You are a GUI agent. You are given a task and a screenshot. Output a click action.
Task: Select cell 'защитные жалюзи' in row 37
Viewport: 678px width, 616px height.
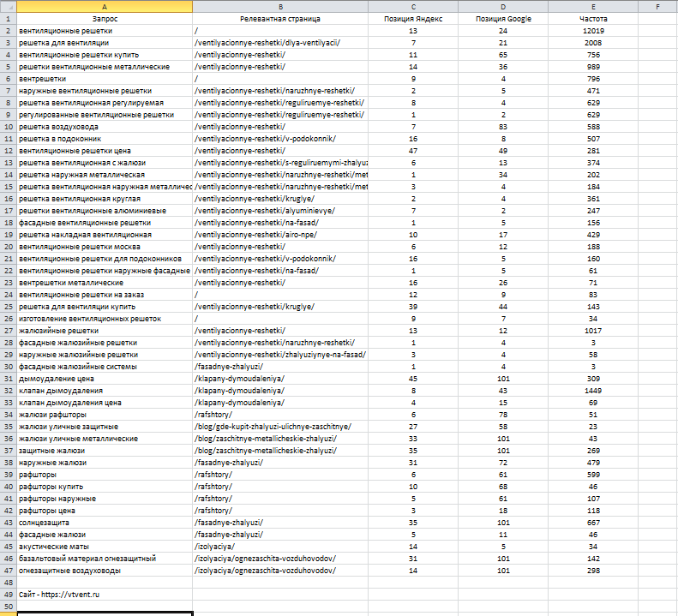click(x=105, y=451)
